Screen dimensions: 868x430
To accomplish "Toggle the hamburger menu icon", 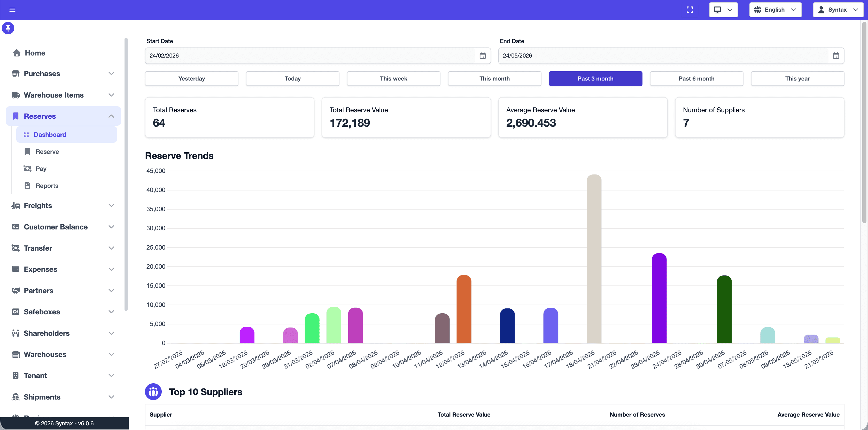I will pyautogui.click(x=12, y=10).
